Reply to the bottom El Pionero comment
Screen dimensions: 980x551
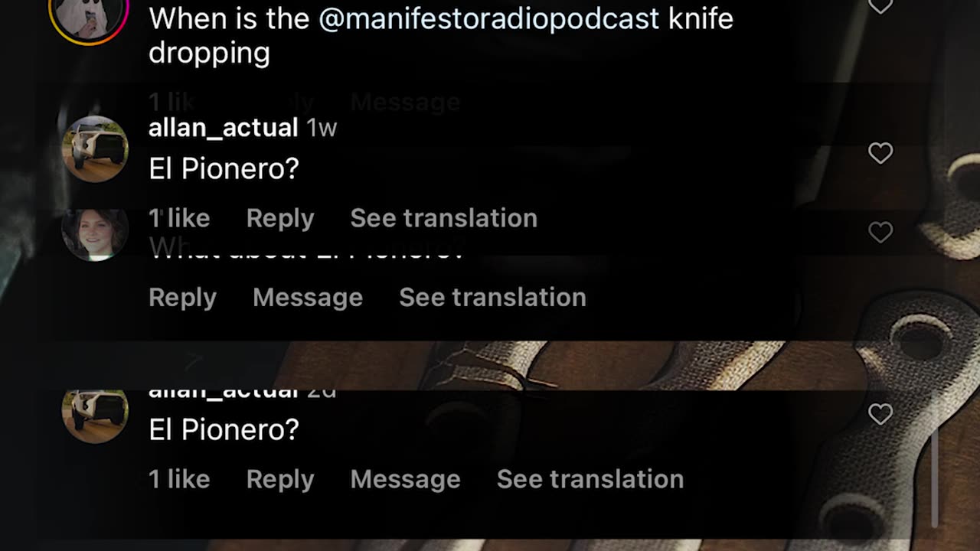click(280, 479)
